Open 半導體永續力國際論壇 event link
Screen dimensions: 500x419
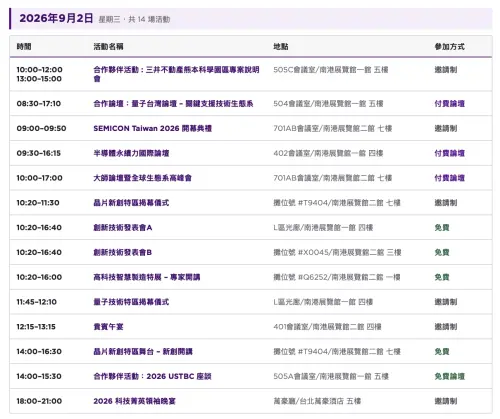(131, 153)
